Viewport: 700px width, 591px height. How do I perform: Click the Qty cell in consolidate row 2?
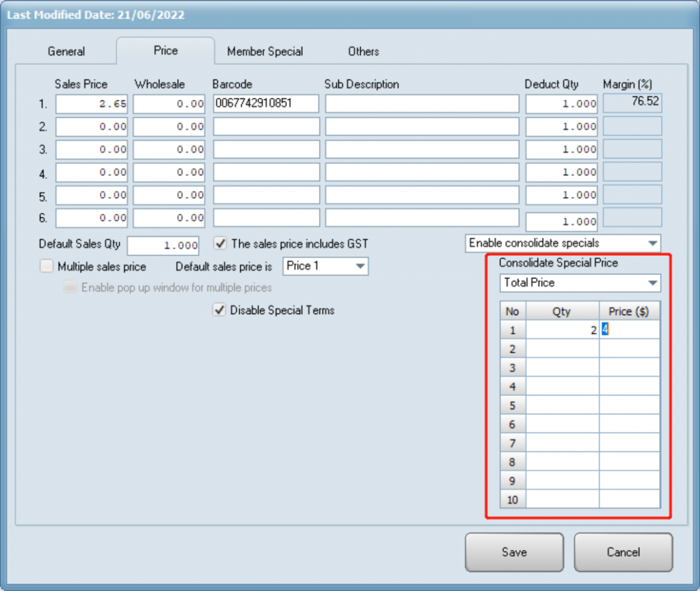562,349
